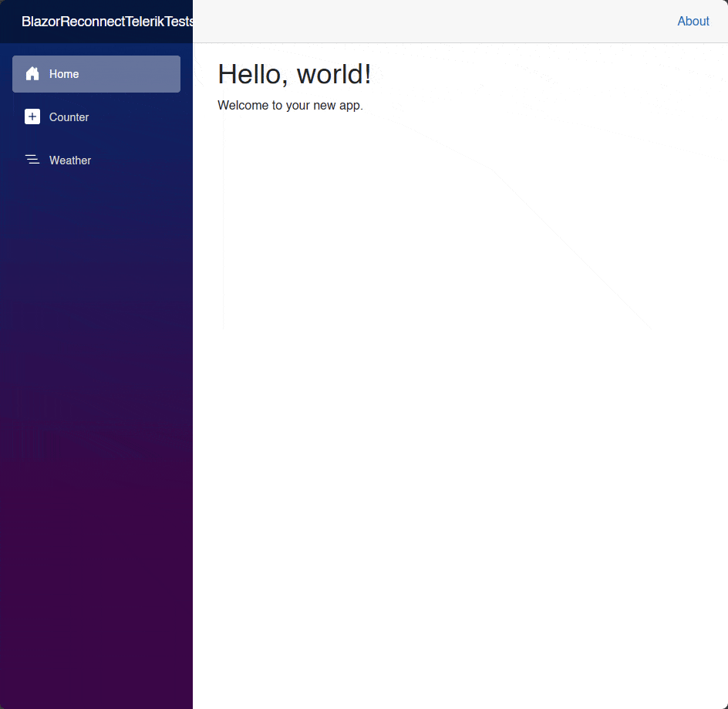Click the icon on the active navigation item
This screenshot has width=728, height=709.
(32, 73)
